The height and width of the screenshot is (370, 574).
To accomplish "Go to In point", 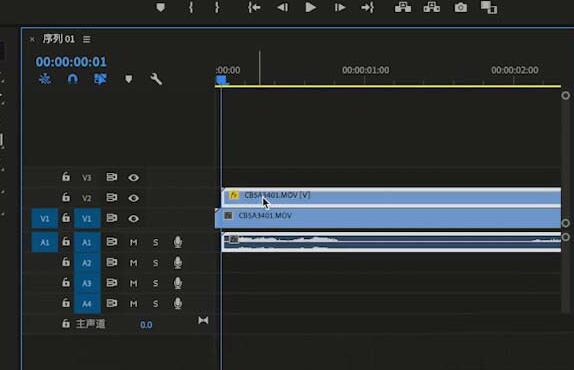I will tap(254, 7).
